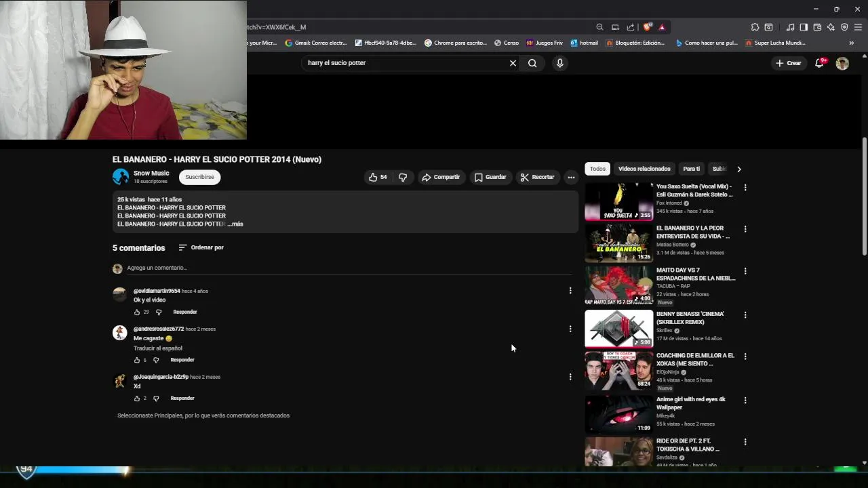The height and width of the screenshot is (488, 868).
Task: Open 'Censo' bookmark
Action: pos(507,43)
